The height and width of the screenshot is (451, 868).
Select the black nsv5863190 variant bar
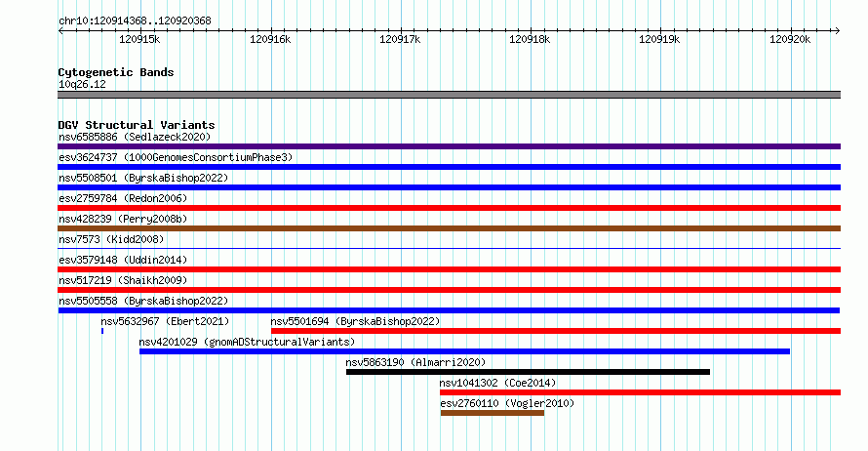[x=528, y=372]
